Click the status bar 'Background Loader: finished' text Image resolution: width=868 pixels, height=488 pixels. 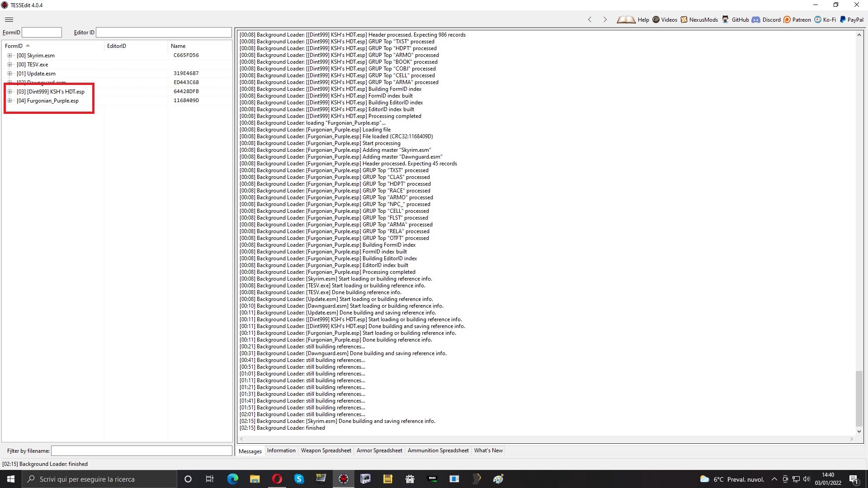tap(45, 464)
